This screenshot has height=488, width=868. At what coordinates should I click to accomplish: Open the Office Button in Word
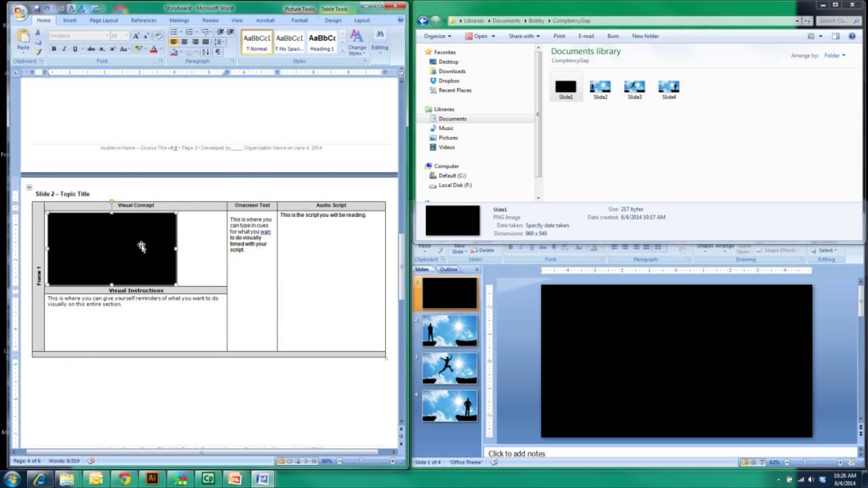[x=20, y=12]
